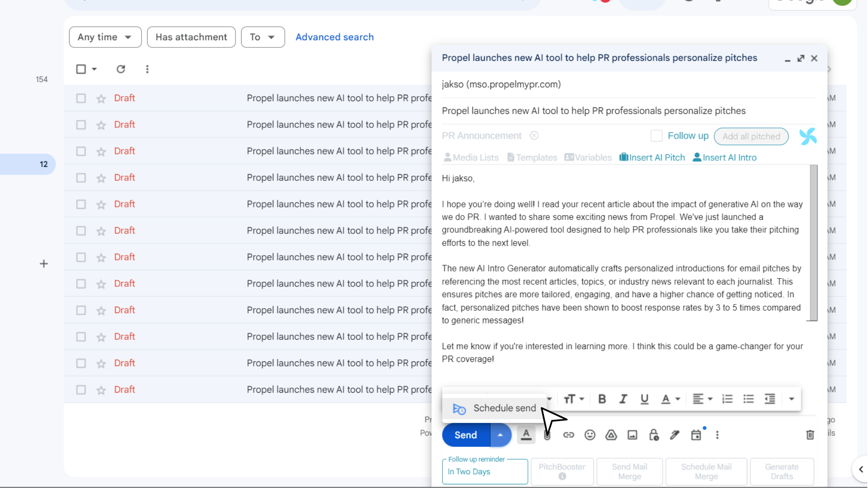Click Insert AI Intro
The height and width of the screenshot is (488, 868).
coord(725,158)
